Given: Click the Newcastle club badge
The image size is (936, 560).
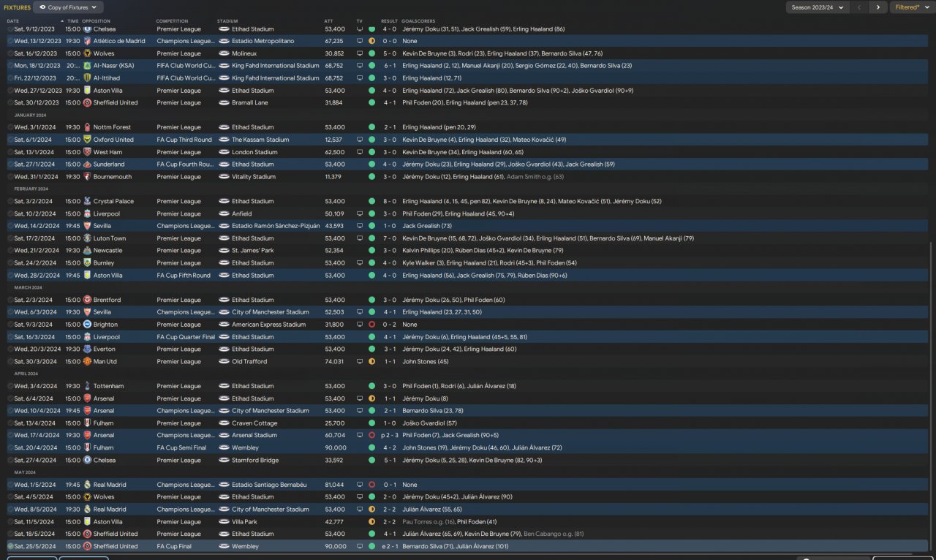Looking at the screenshot, I should tap(88, 251).
